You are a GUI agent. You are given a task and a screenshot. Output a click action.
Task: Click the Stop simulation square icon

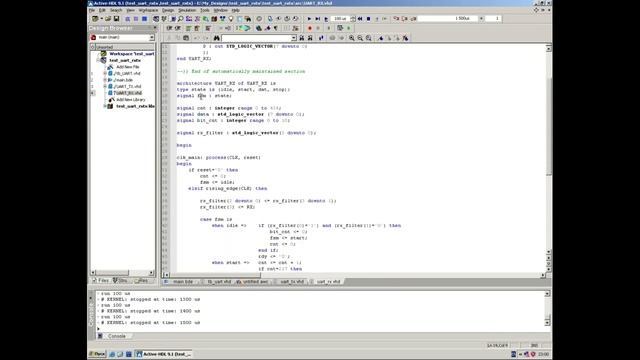pyautogui.click(x=369, y=19)
